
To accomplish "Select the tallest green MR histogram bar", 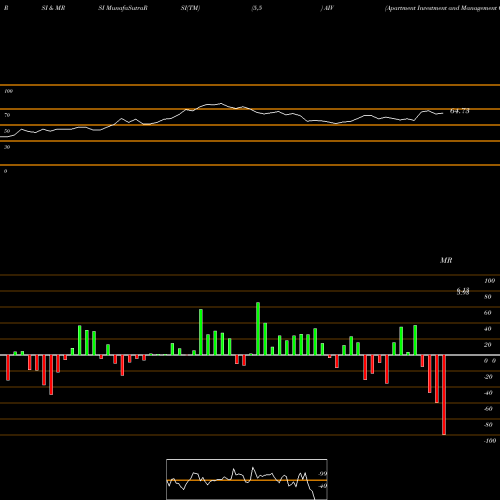I will point(258,329).
